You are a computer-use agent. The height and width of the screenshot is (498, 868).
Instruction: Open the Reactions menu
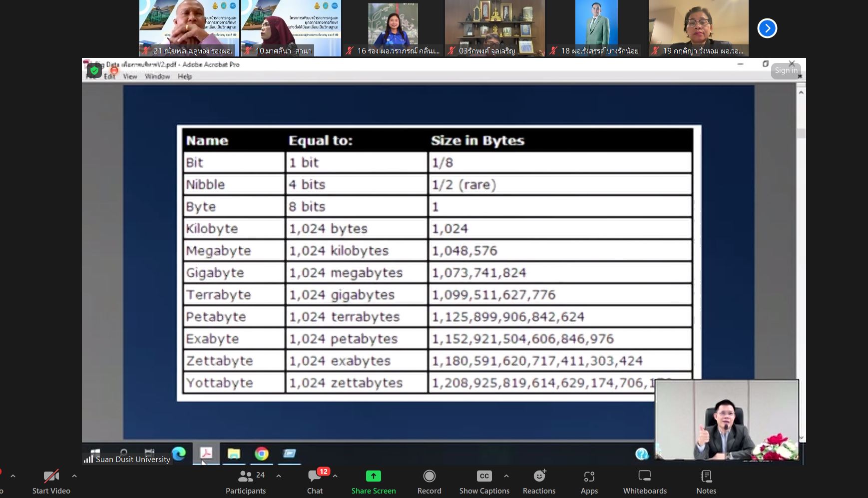pos(539,482)
